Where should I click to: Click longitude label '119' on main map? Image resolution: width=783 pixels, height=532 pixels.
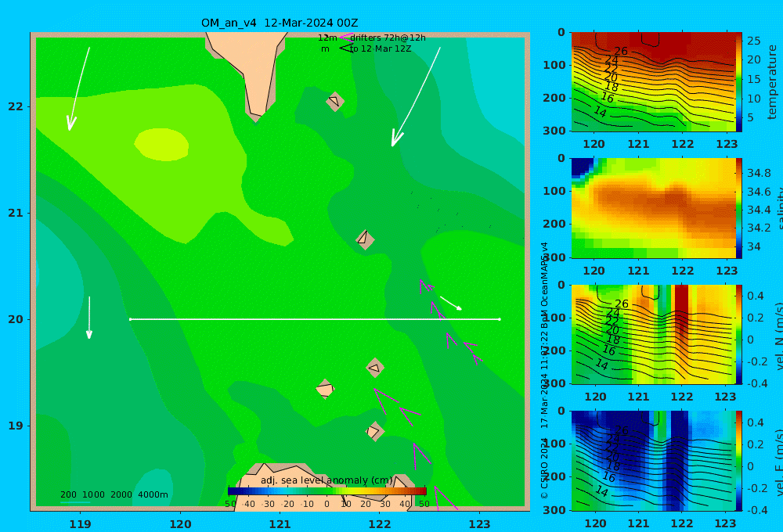pos(81,524)
